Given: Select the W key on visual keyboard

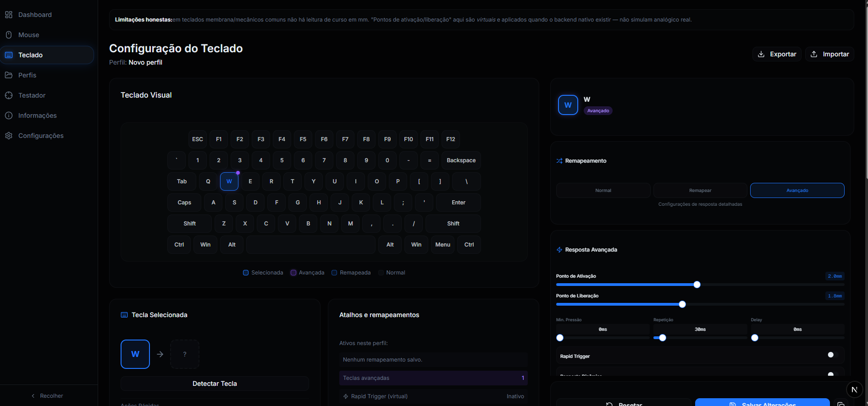Looking at the screenshot, I should point(229,181).
